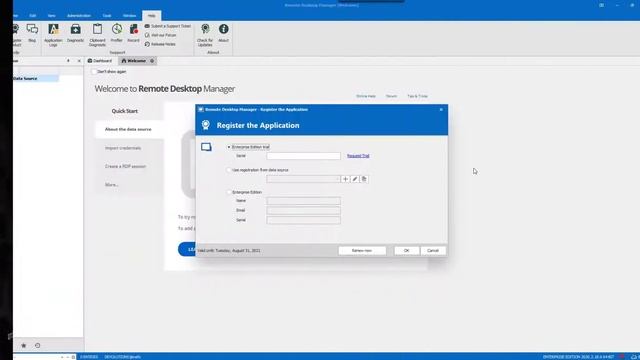
Task: Close the navigation pane with its X
Action: coord(79,61)
